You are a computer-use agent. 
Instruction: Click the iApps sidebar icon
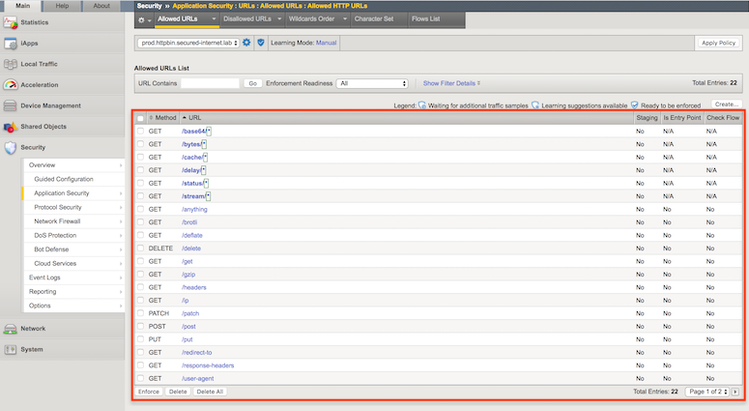point(10,44)
